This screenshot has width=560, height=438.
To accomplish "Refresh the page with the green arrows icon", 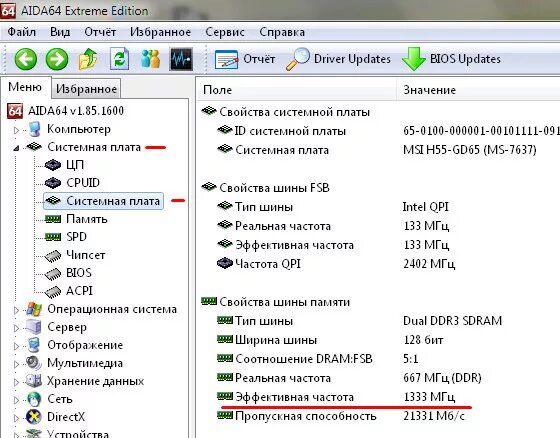I will (119, 58).
